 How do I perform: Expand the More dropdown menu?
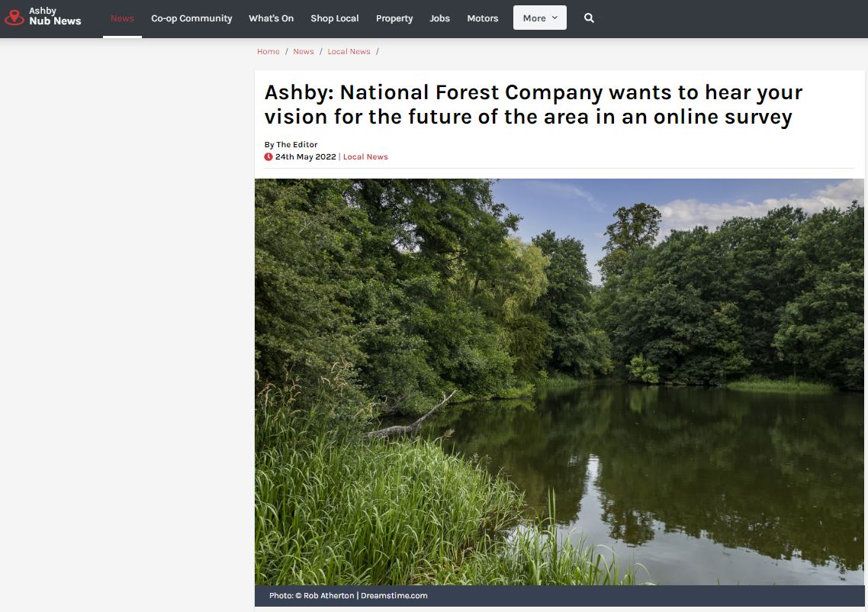pos(540,18)
